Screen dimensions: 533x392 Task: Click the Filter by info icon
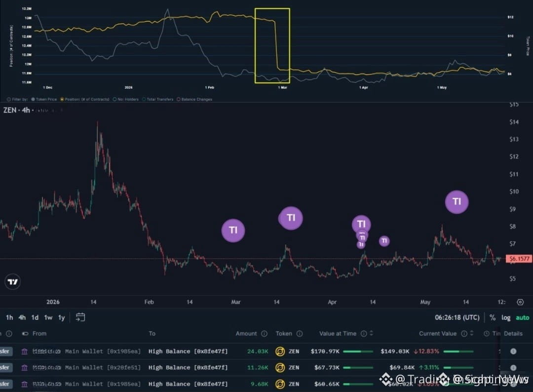(x=9, y=99)
